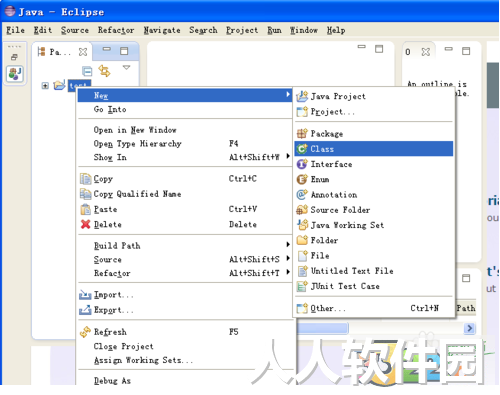
Task: Open the Source menu in menu bar
Action: click(75, 30)
